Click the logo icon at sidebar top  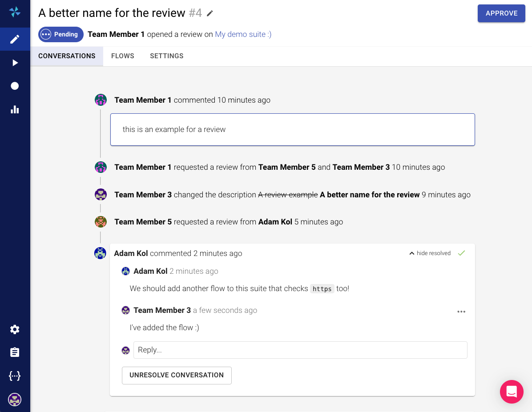[15, 12]
